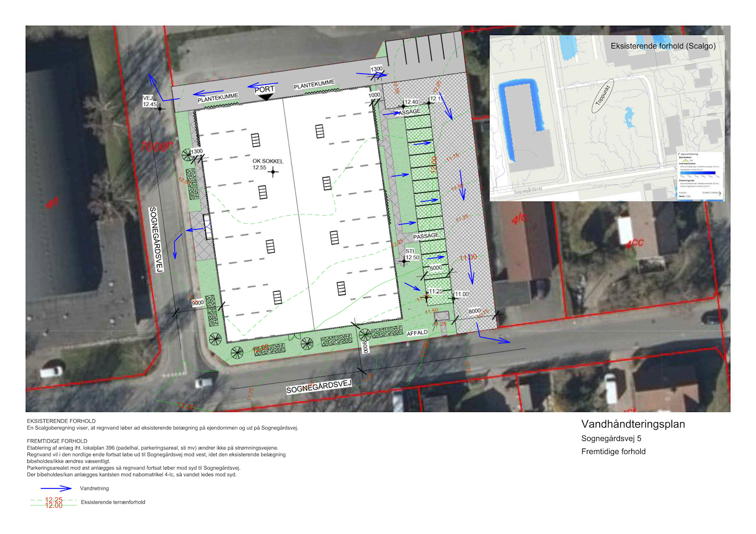Select the "Eksisterende terrænforhold" legend label
The width and height of the screenshot is (756, 534).
[x=113, y=502]
